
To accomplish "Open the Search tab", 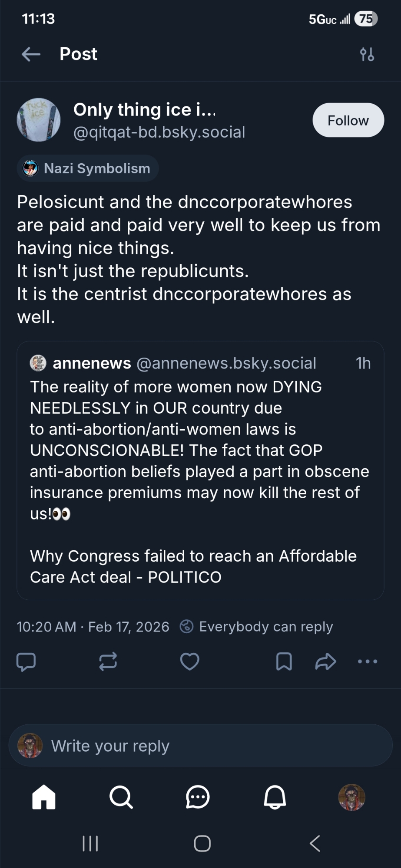I will [x=121, y=797].
